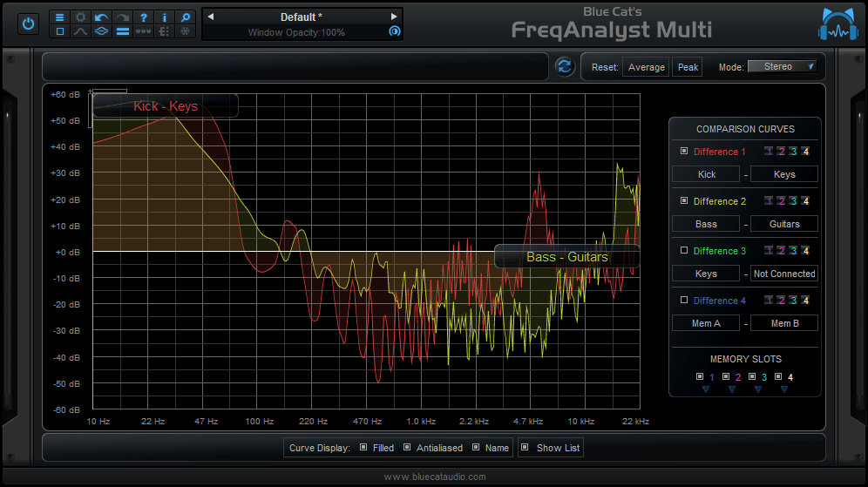Store Difference 3 into memory slot 3
This screenshot has height=487, width=868.
pyautogui.click(x=793, y=251)
